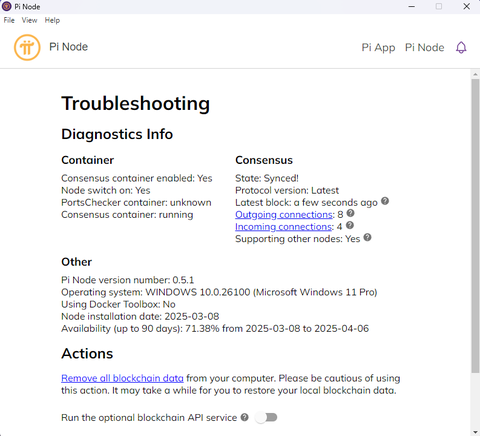The height and width of the screenshot is (436, 480).
Task: Select the text State: Synced!
Action: click(x=267, y=178)
